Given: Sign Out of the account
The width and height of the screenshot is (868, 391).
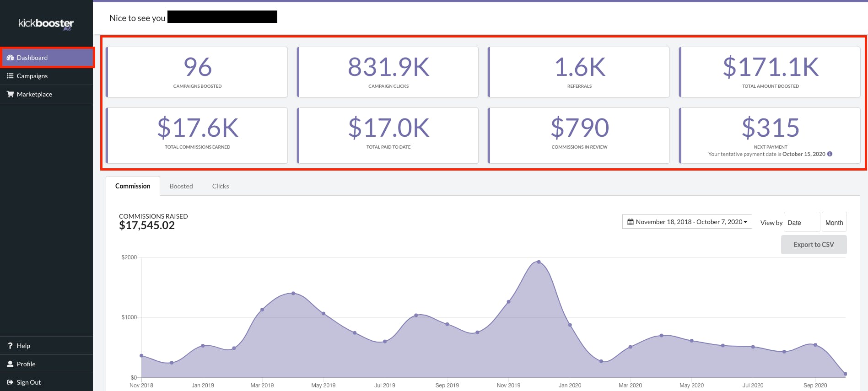Looking at the screenshot, I should tap(47, 382).
